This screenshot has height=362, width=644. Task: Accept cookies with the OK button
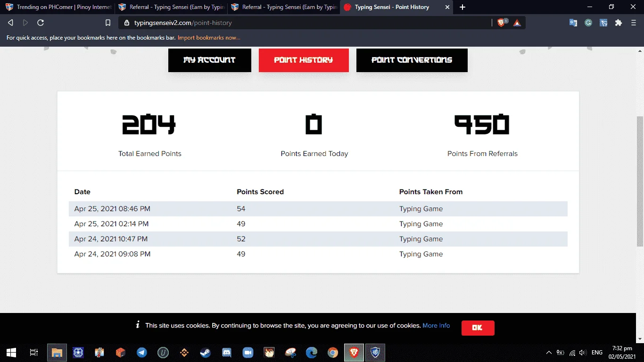(478, 328)
